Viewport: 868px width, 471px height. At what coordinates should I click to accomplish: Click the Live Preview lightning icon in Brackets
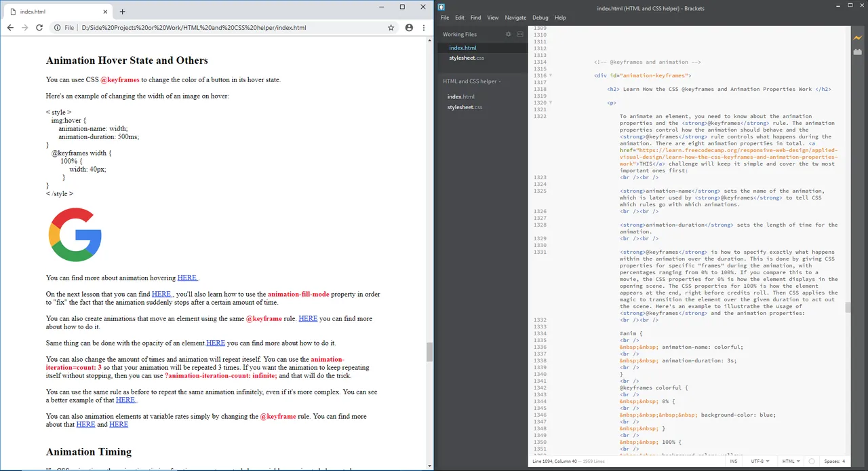[858, 38]
